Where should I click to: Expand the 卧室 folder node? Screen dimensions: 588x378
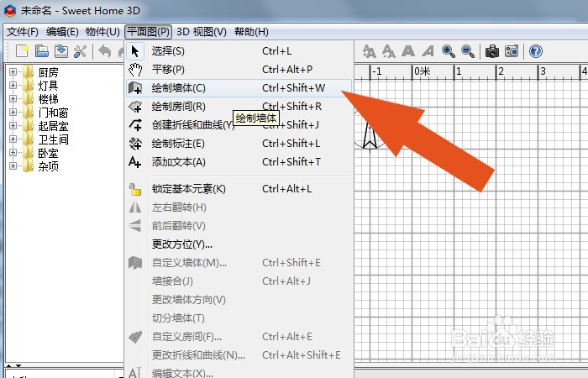coord(13,153)
